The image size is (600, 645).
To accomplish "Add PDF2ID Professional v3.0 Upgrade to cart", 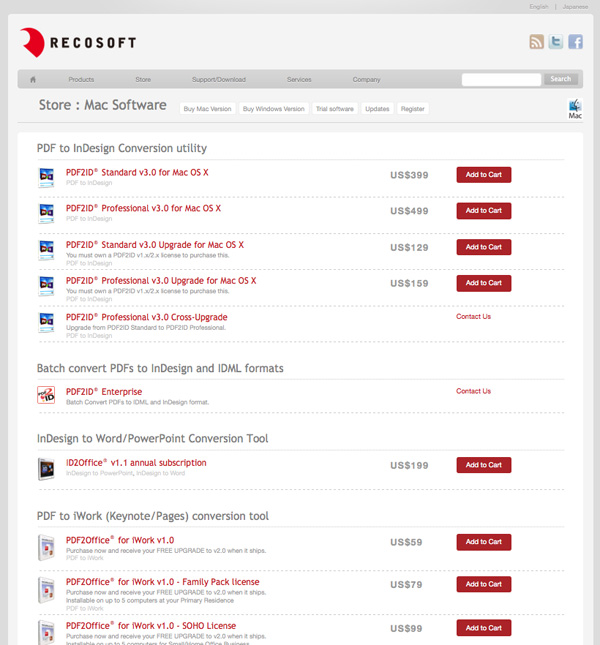I will 484,283.
